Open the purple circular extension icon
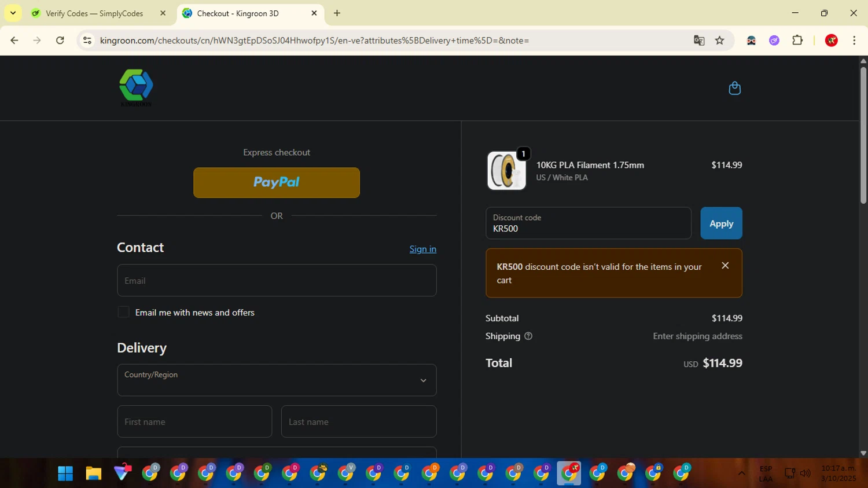 click(774, 41)
